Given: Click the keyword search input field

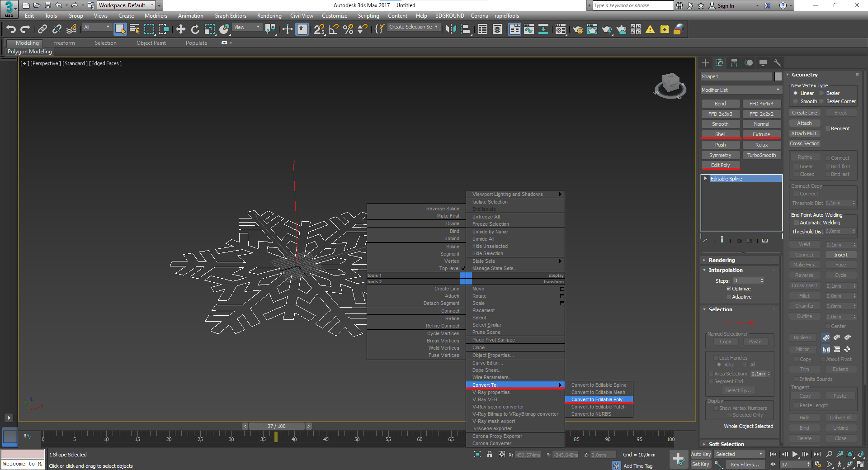Looking at the screenshot, I should coord(632,5).
